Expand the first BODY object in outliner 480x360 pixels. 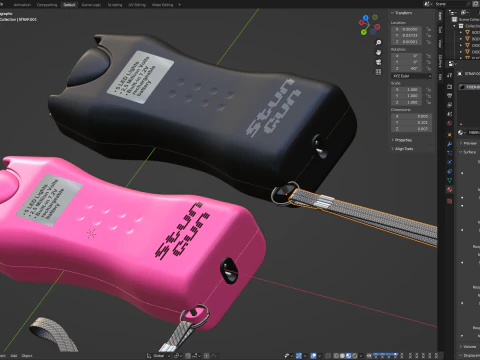(461, 32)
